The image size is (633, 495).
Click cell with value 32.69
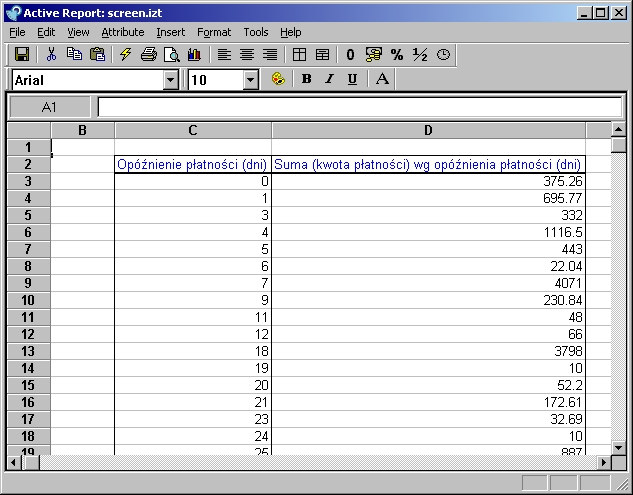point(428,419)
